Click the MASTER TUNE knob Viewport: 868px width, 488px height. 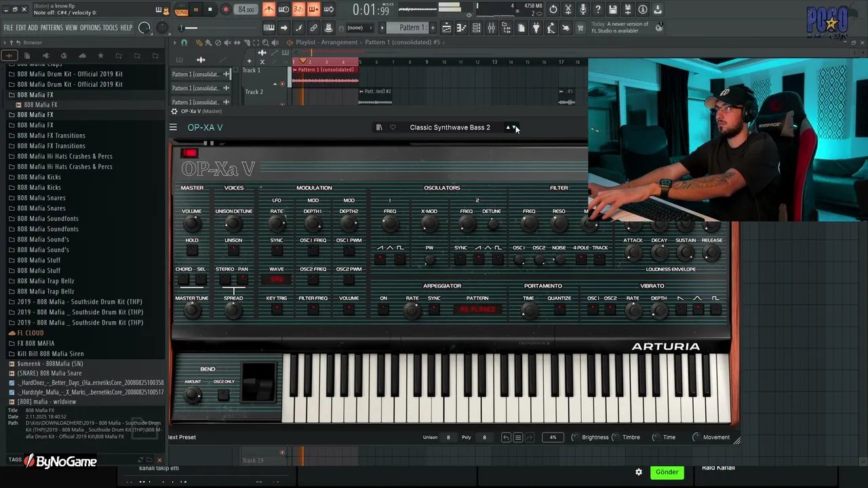tap(192, 310)
